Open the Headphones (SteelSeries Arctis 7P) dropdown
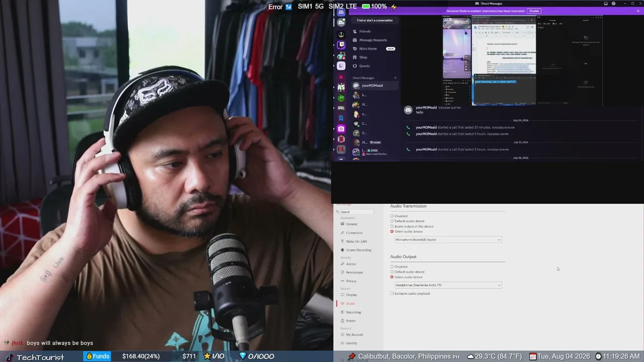644x362 pixels. pyautogui.click(x=448, y=285)
